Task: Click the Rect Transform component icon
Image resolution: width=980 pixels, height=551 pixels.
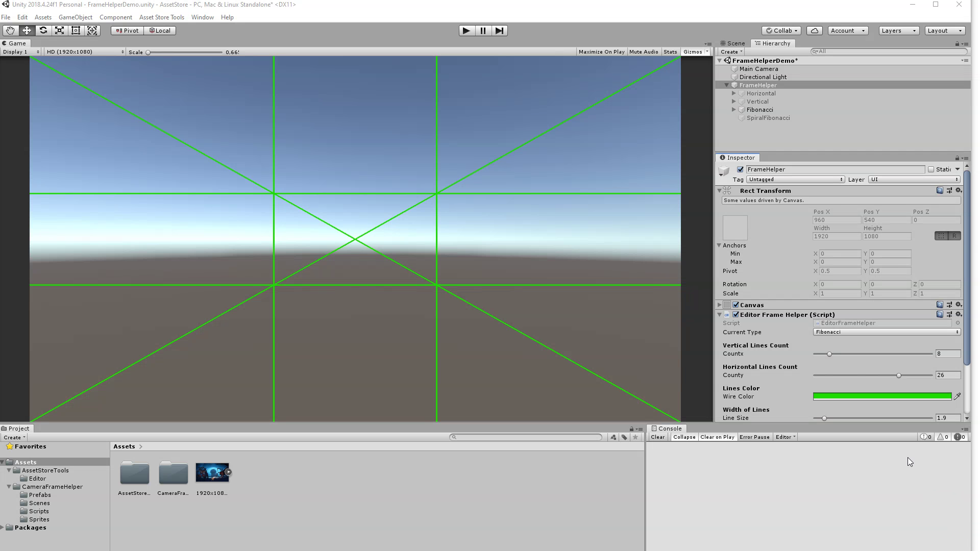Action: tap(729, 190)
